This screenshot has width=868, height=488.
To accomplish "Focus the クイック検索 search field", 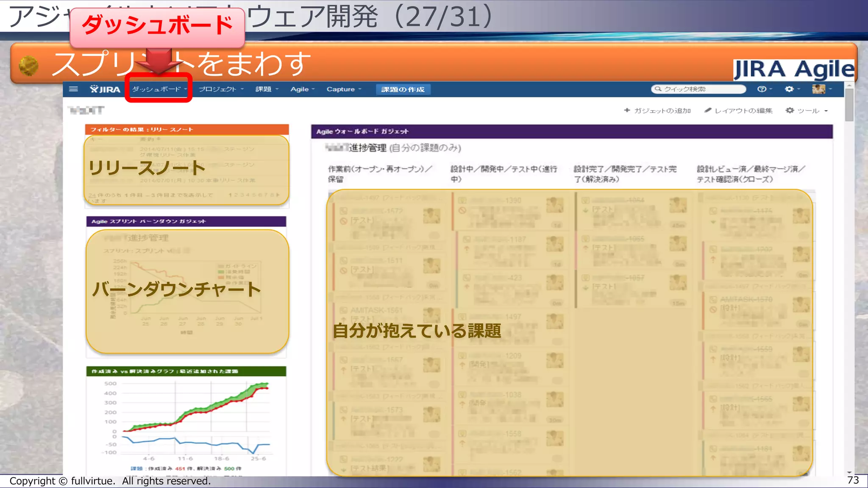I will pos(698,89).
